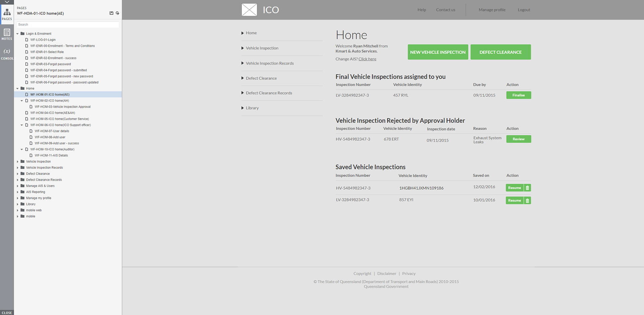Image resolution: width=644 pixels, height=315 pixels.
Task: Click the link icon beside page title
Action: tap(117, 13)
